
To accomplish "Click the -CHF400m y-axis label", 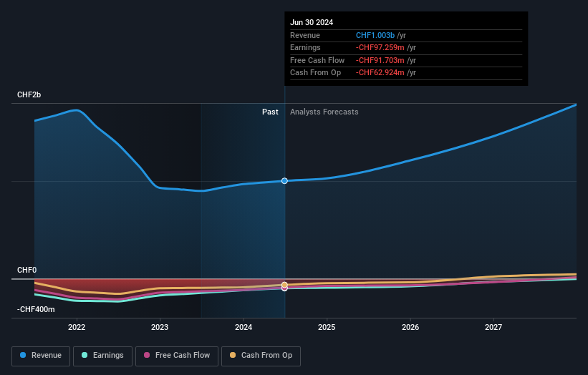I will tap(36, 309).
